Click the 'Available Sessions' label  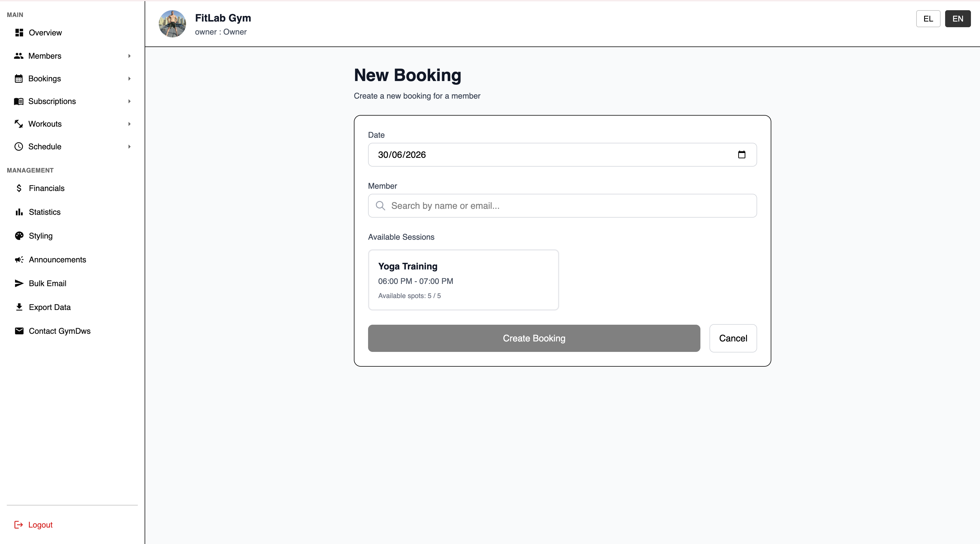tap(401, 237)
